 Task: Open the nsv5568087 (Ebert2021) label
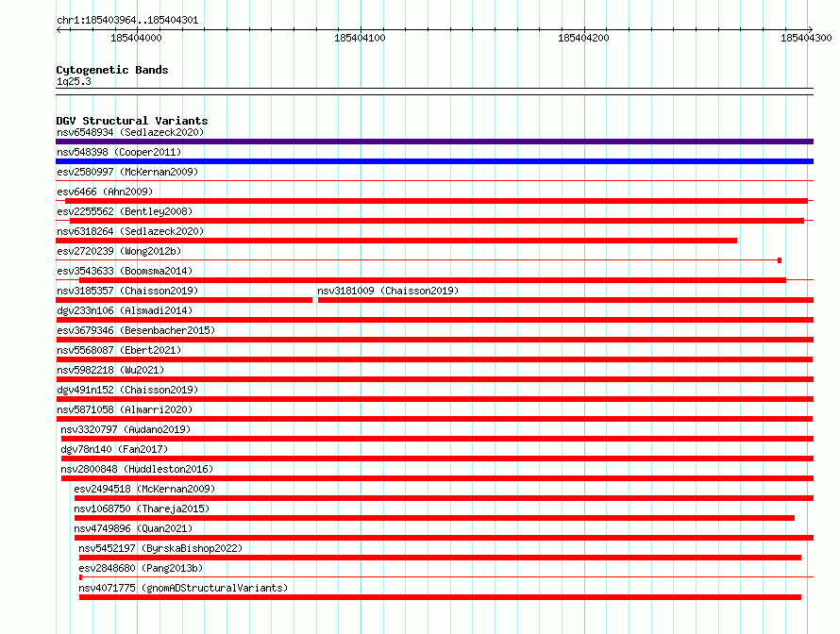(x=119, y=350)
